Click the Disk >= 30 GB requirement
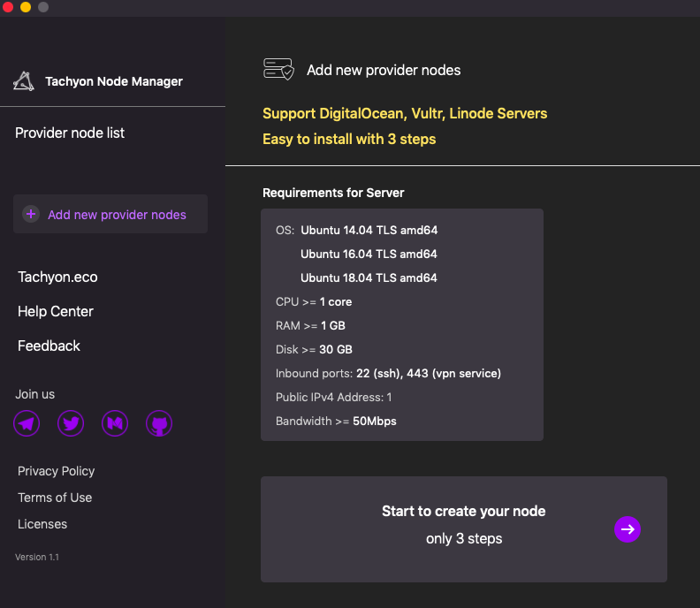Image resolution: width=700 pixels, height=608 pixels. [x=314, y=350]
